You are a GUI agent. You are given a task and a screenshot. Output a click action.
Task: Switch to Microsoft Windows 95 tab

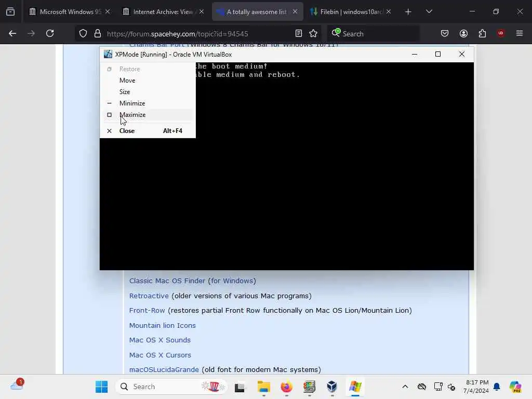(x=69, y=11)
